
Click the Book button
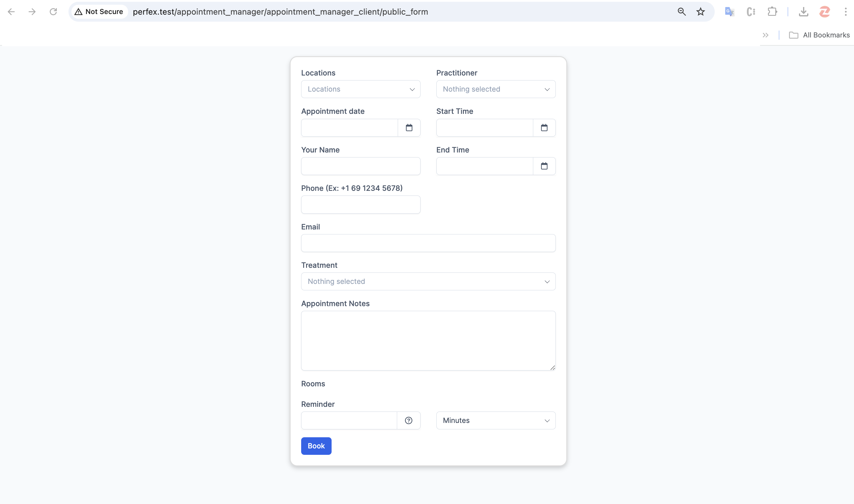[x=316, y=445]
